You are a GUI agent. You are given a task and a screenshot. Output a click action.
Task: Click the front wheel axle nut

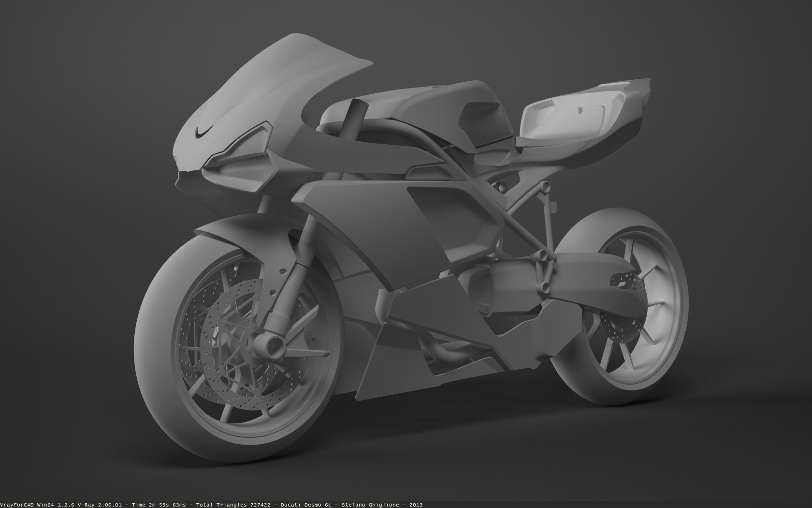[274, 344]
